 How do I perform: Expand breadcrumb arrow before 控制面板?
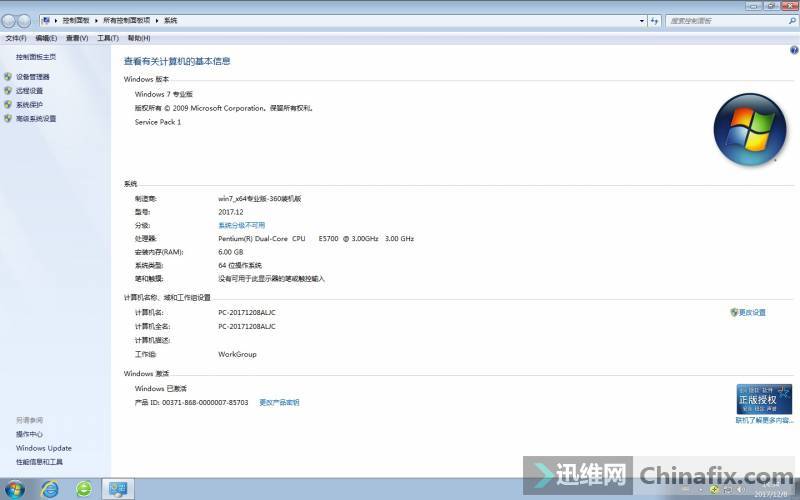click(56, 20)
